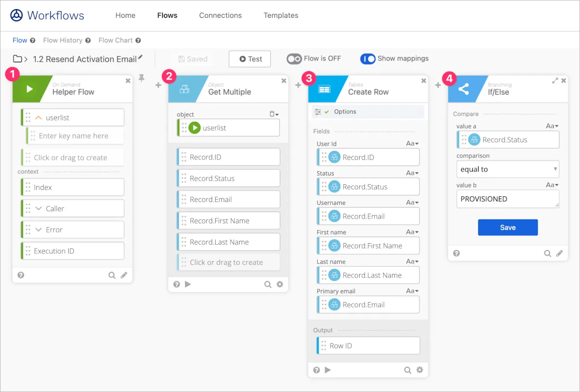Close the Get Multiple card

pos(284,81)
